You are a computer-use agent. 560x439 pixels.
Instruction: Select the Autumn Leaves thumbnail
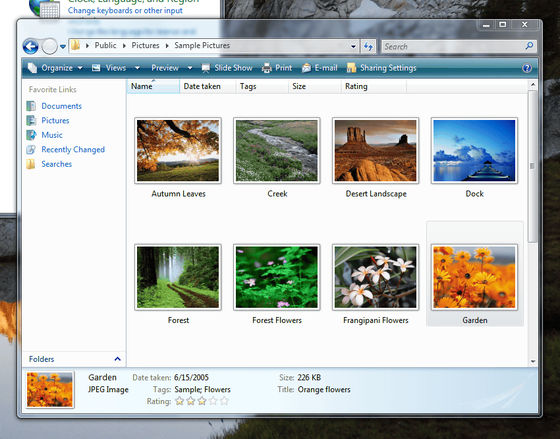[178, 151]
